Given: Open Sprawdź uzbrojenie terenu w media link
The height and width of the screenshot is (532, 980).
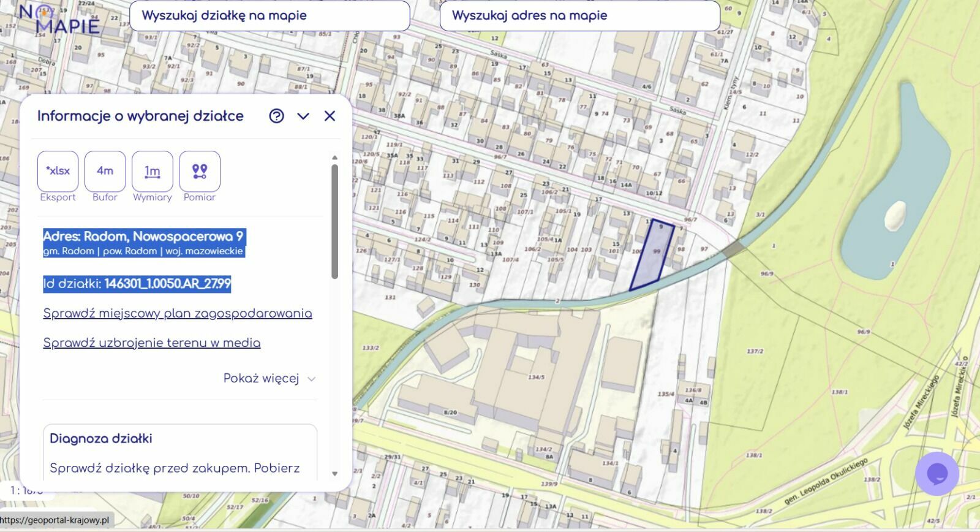Looking at the screenshot, I should [x=151, y=343].
